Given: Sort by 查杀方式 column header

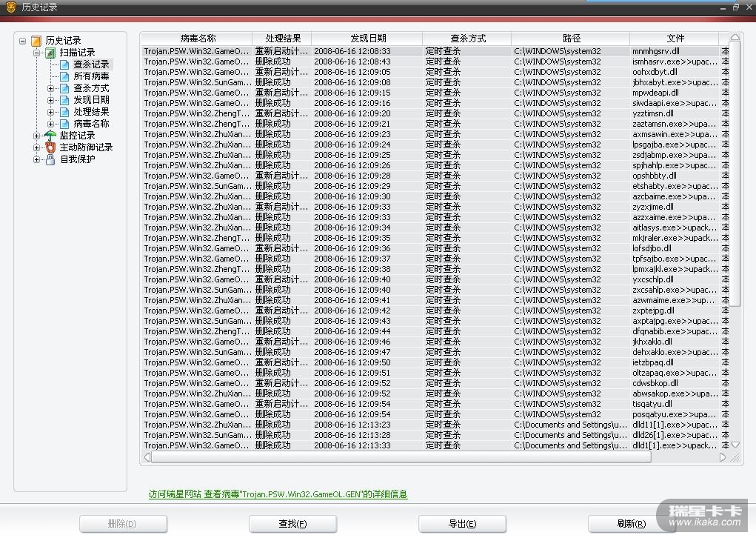Looking at the screenshot, I should 467,39.
